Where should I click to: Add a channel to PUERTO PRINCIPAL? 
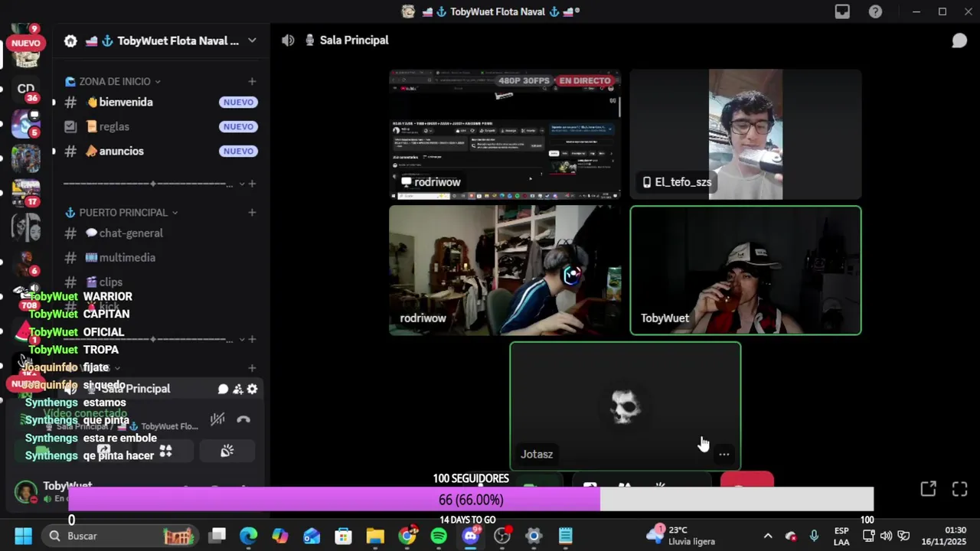(252, 213)
